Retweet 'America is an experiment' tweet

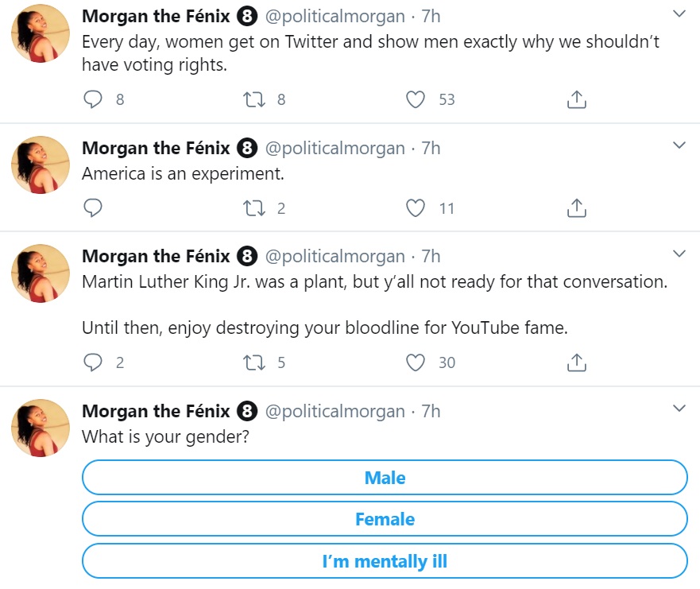(254, 208)
